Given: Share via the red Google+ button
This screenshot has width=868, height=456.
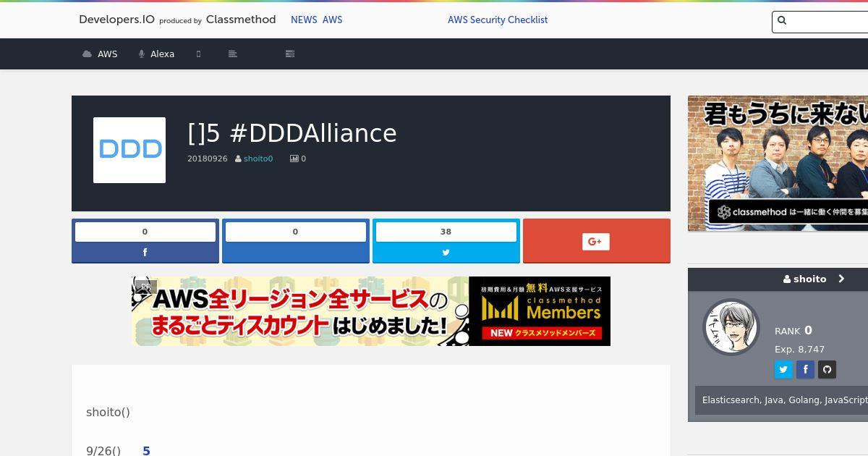Looking at the screenshot, I should [x=597, y=241].
